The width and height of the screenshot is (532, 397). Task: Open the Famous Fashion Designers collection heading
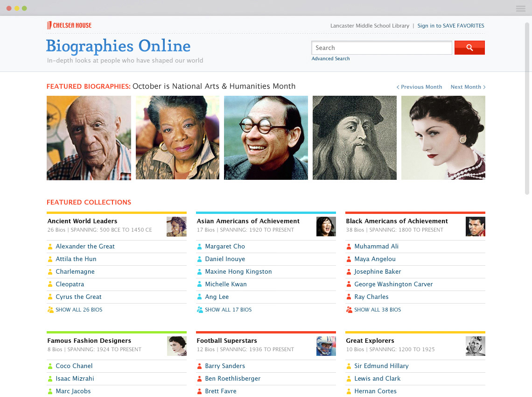tap(89, 340)
